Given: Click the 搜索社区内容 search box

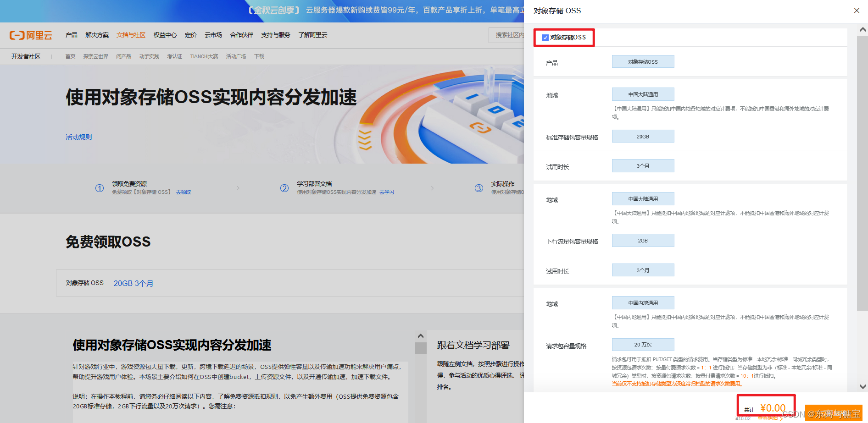Looking at the screenshot, I should click(506, 35).
